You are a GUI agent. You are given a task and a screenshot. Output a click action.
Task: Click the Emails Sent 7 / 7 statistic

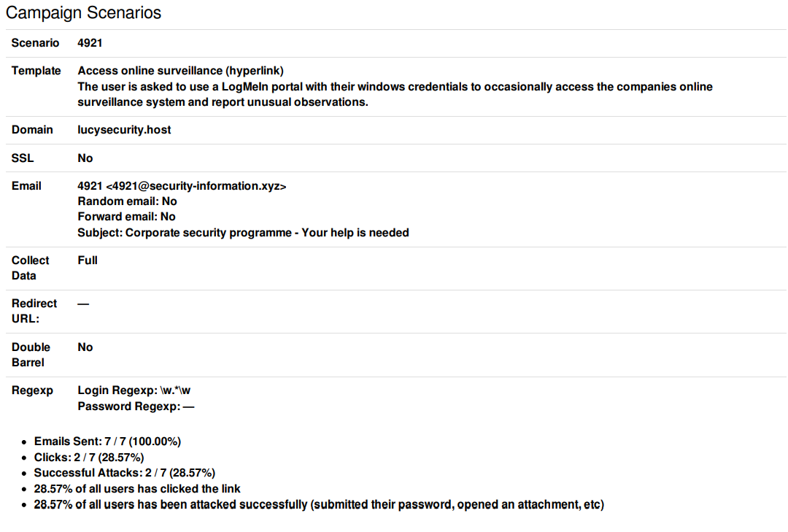click(107, 442)
